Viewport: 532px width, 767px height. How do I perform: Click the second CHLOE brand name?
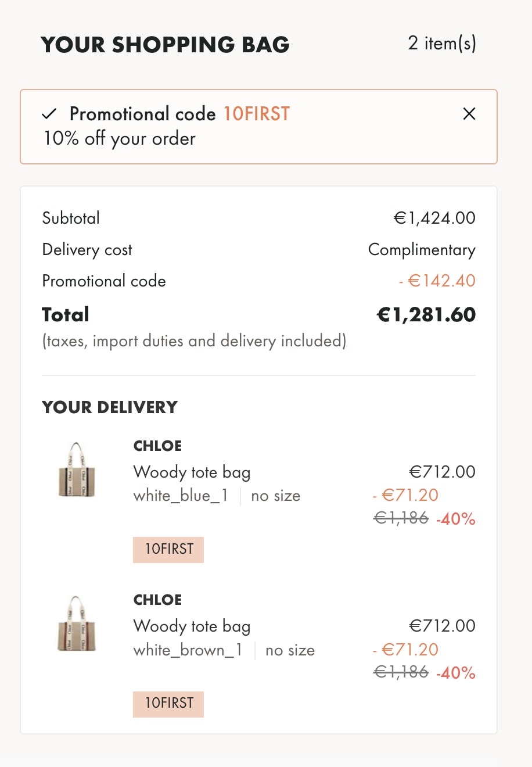[x=157, y=600]
